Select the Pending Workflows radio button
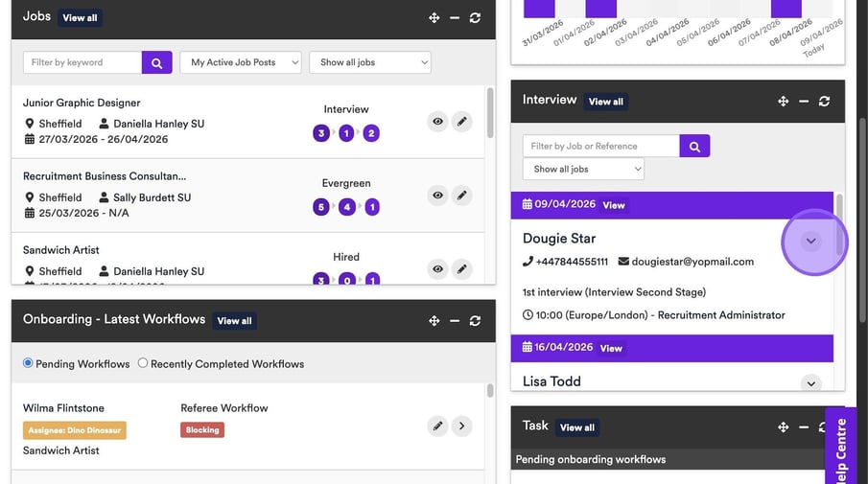 [28, 363]
